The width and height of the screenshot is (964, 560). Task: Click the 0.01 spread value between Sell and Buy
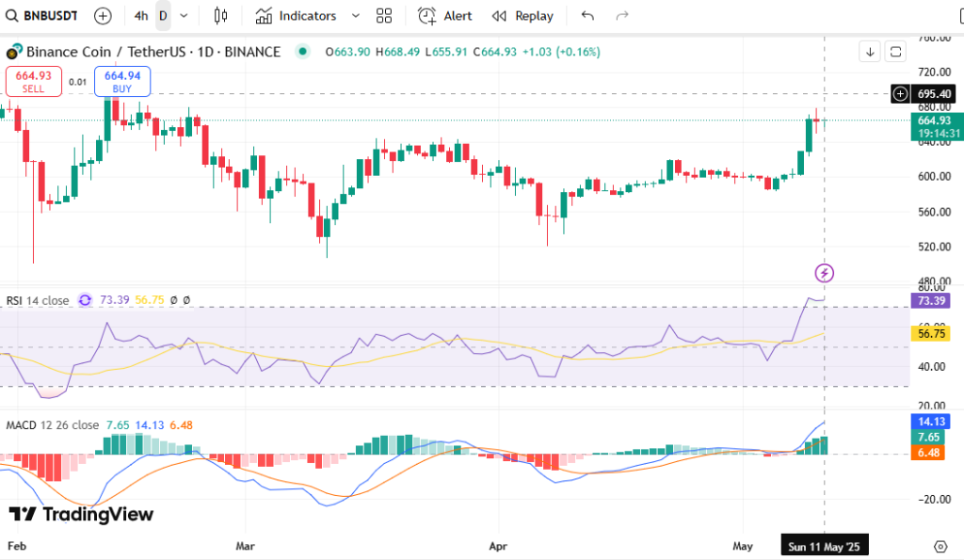pyautogui.click(x=78, y=82)
